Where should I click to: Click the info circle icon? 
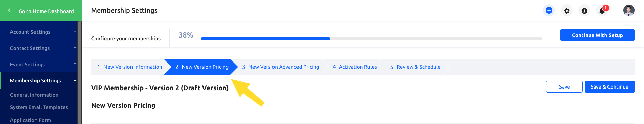[x=584, y=11]
